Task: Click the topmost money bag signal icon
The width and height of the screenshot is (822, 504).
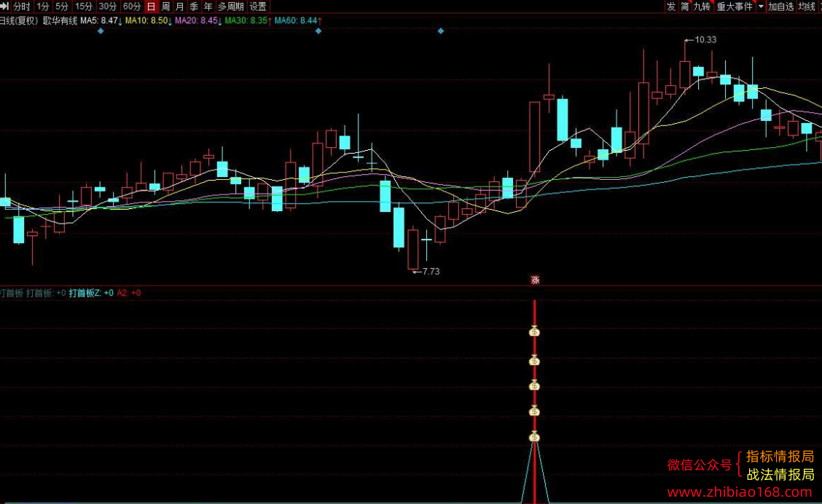Action: click(535, 331)
